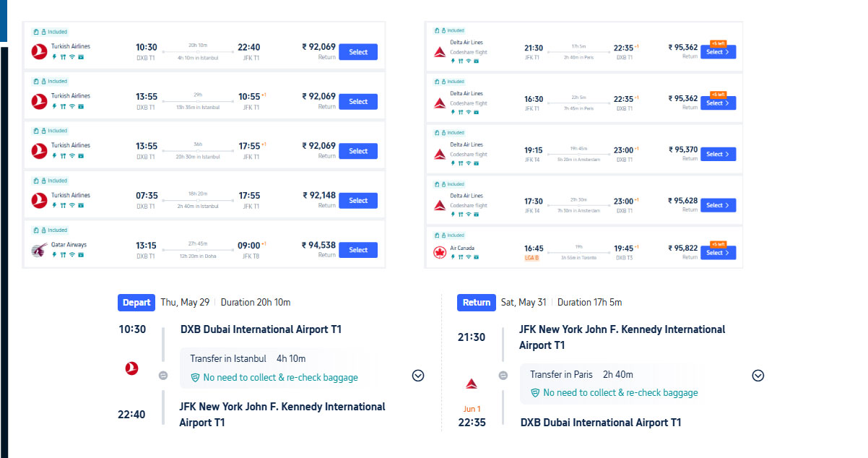This screenshot has width=868, height=458.
Task: Click the Air Canada maple leaf logo
Action: pos(440,252)
